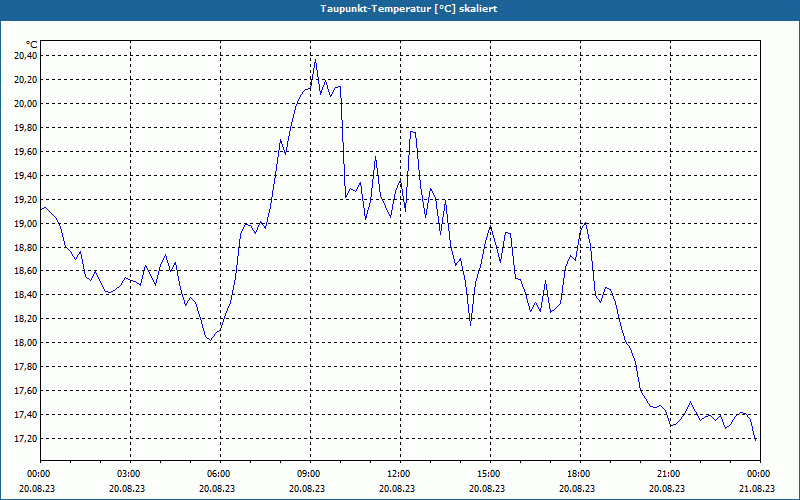Click the °C unit label on the axis
Viewport: 800px width, 500px height.
[31, 45]
